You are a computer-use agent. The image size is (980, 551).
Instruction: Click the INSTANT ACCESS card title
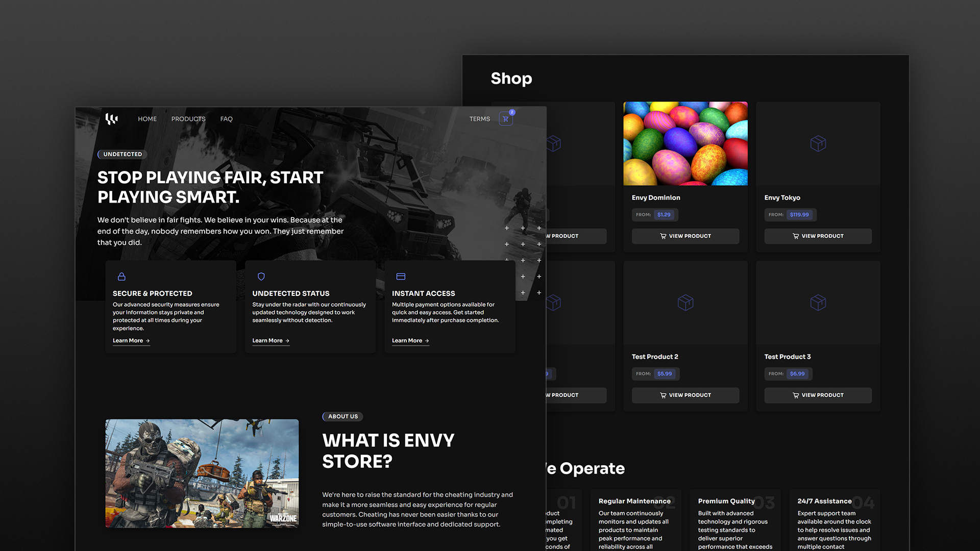pyautogui.click(x=423, y=294)
